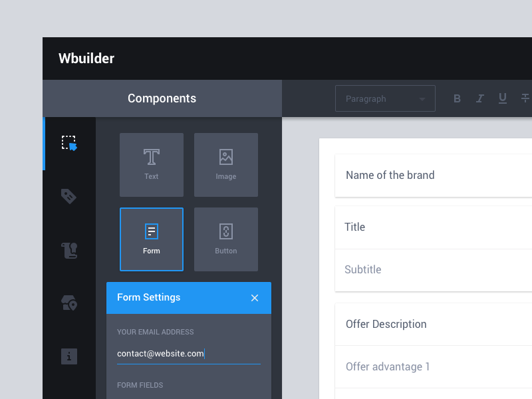Select the Components selection tool in sidebar
Screen dimensions: 532x399
[69, 143]
